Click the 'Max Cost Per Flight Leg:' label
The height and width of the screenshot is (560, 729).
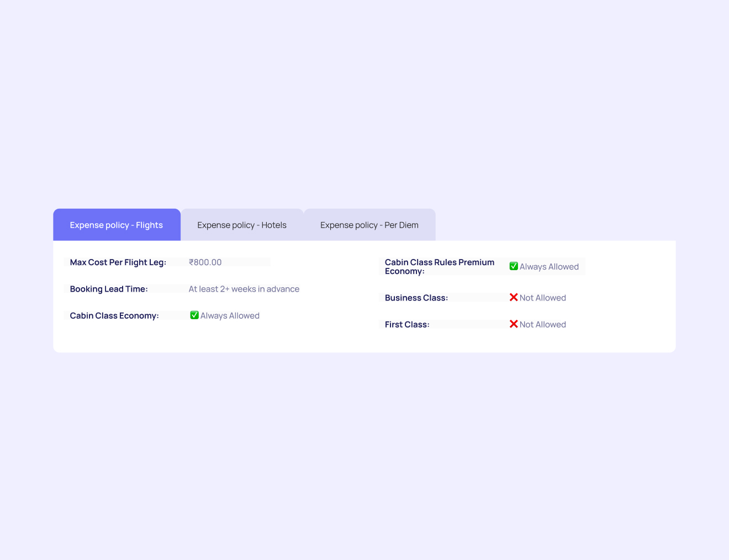coord(118,262)
